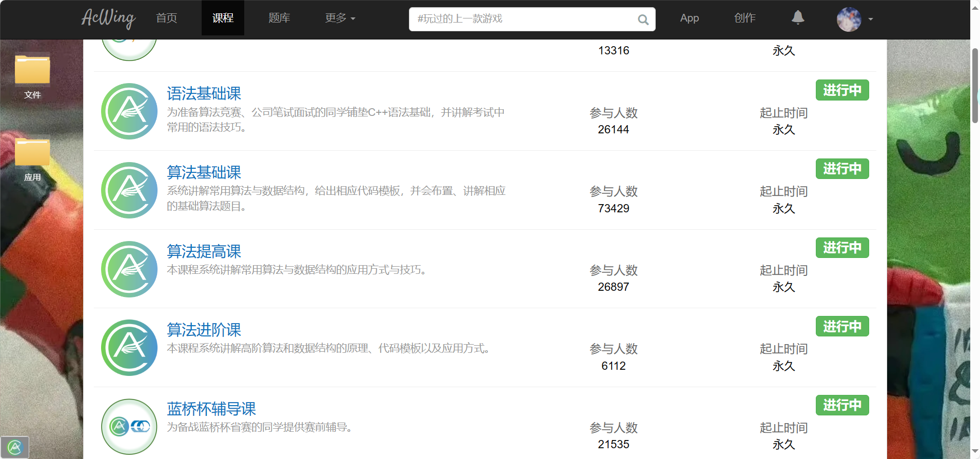
Task: Click the scrollbar down arrow
Action: pos(975,451)
